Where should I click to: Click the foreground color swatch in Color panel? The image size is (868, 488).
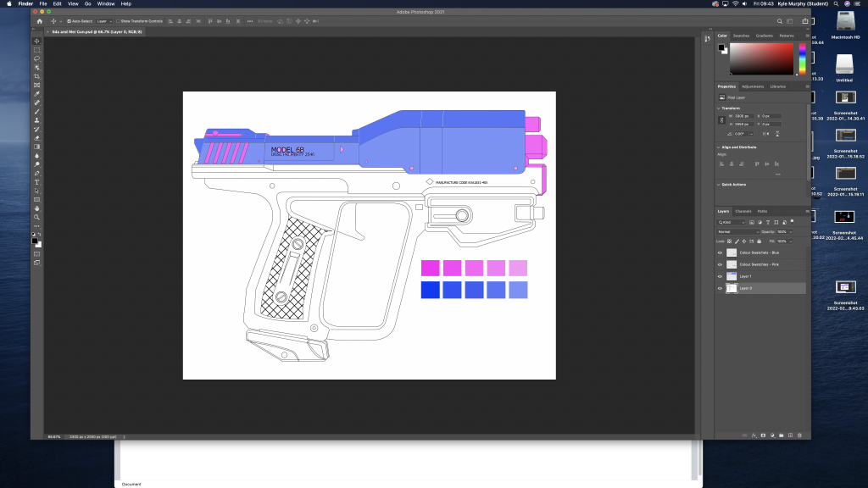click(x=721, y=47)
